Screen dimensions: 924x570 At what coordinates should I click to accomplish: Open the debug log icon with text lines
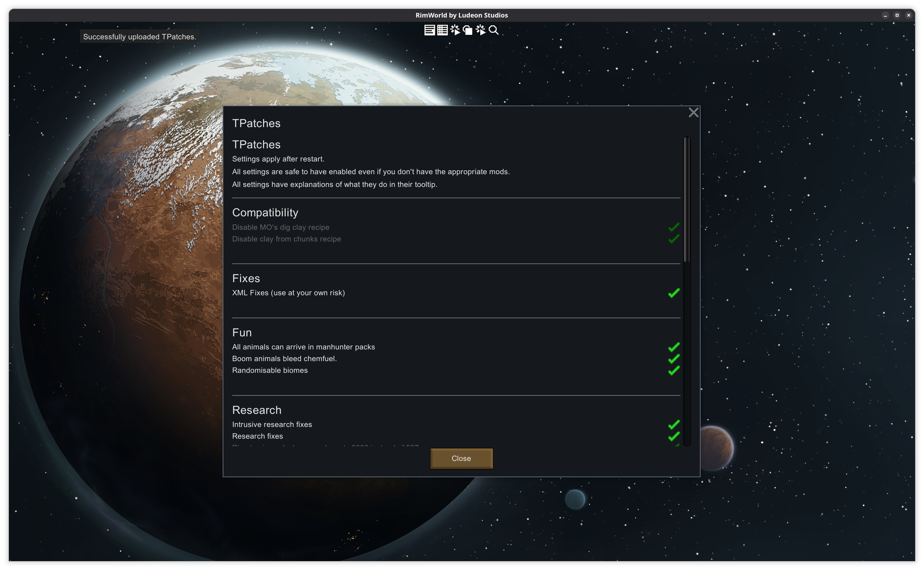429,30
